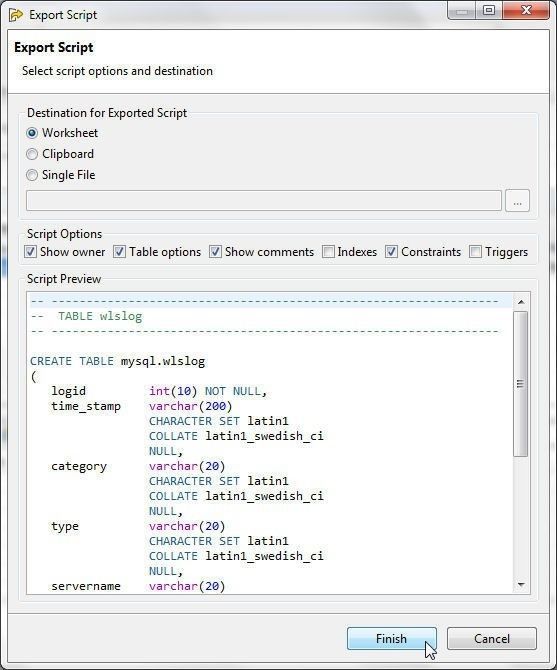This screenshot has width=557, height=670.
Task: Click the script preview scrollbar thumb
Action: tap(521, 384)
